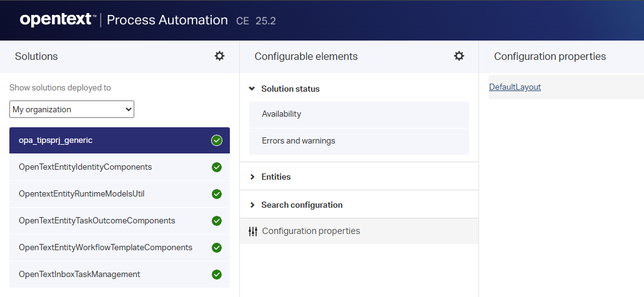Open the Solutions panel gear settings

tap(219, 56)
